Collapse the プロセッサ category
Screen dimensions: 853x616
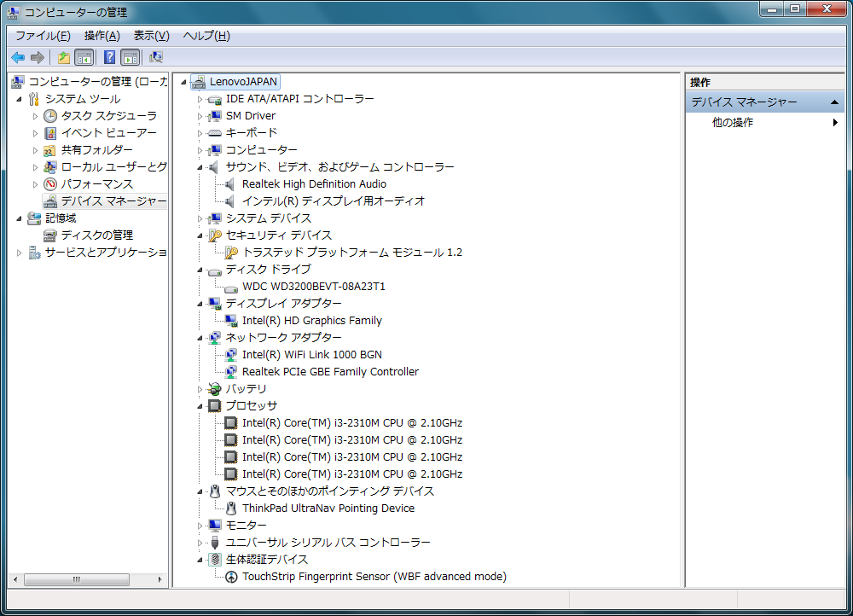click(x=200, y=406)
